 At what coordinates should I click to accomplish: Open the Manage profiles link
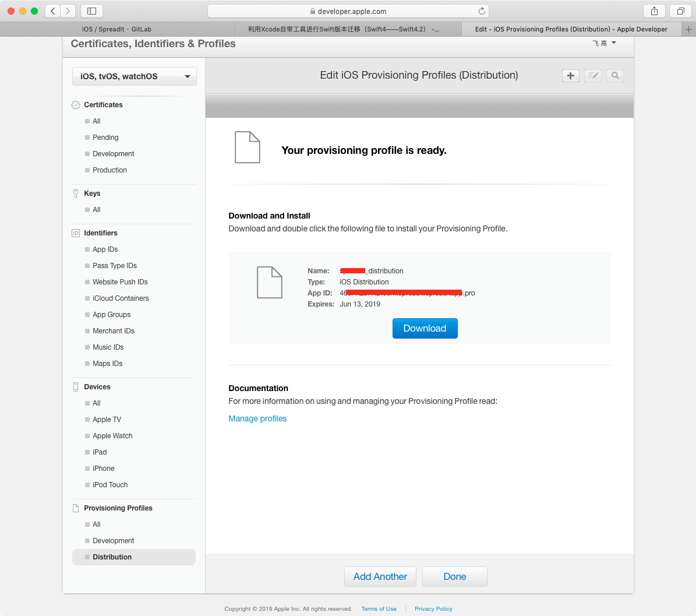[x=257, y=418]
